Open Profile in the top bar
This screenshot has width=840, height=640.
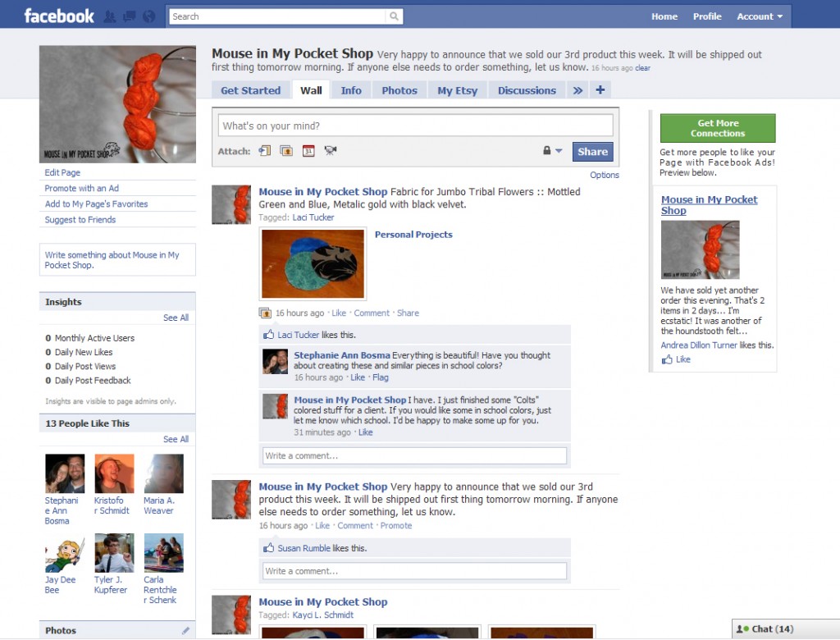(707, 16)
